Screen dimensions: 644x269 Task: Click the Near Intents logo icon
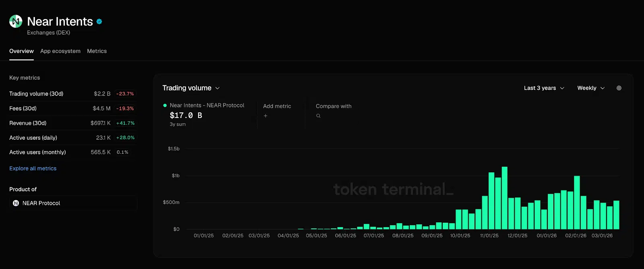[16, 21]
